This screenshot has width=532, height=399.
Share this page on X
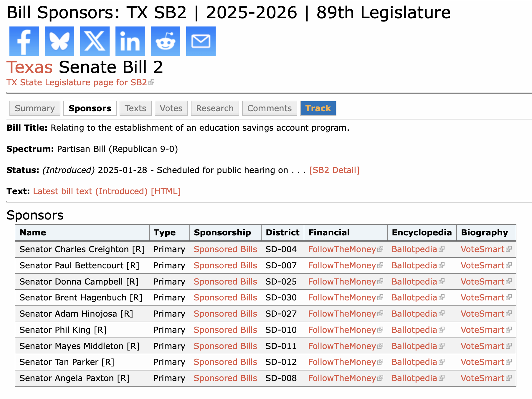pos(95,41)
